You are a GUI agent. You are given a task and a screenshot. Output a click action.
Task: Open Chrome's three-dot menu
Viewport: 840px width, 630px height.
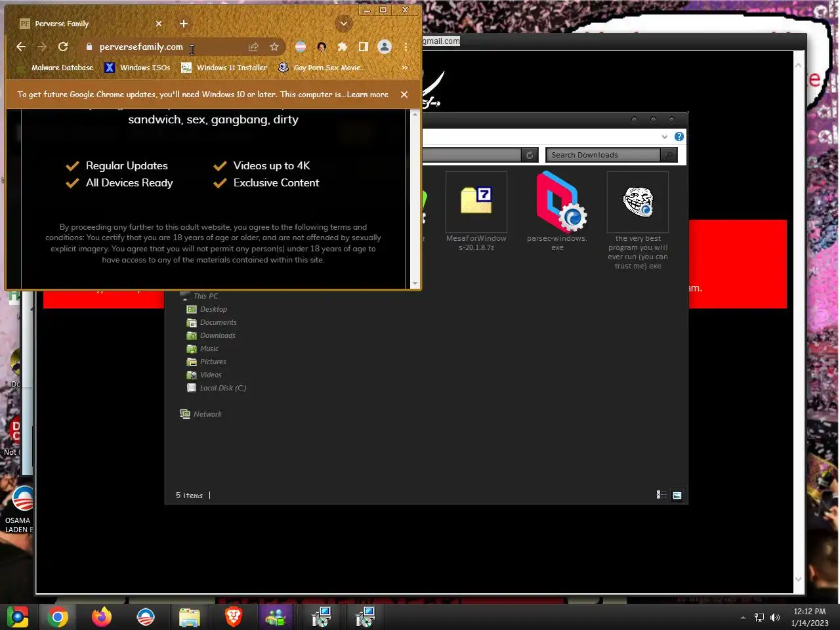[406, 47]
